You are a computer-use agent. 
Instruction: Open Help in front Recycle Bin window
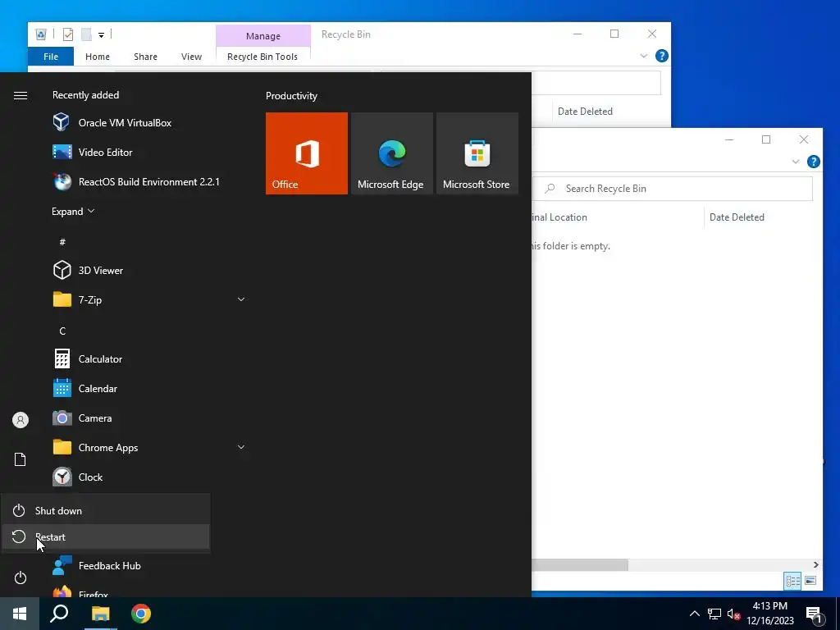click(813, 162)
